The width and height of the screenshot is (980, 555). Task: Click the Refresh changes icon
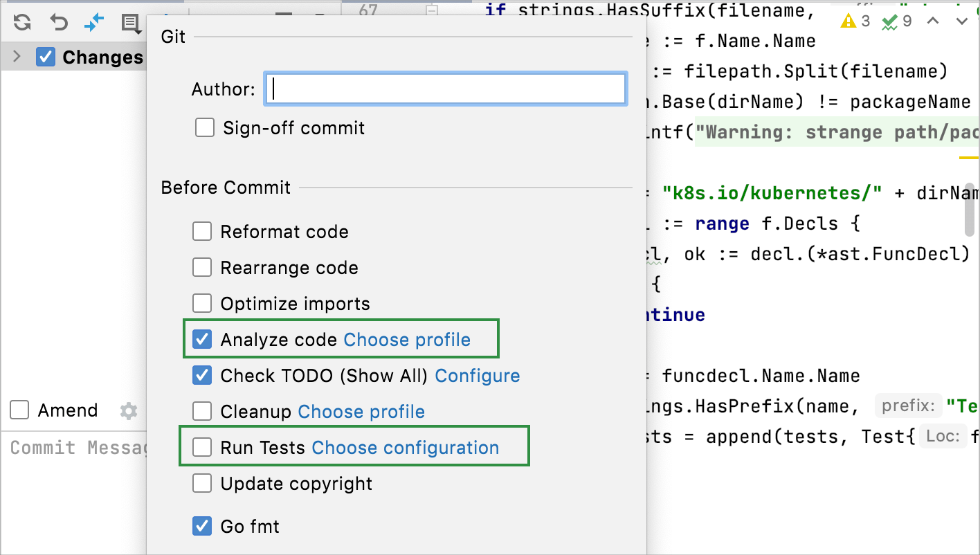[22, 22]
